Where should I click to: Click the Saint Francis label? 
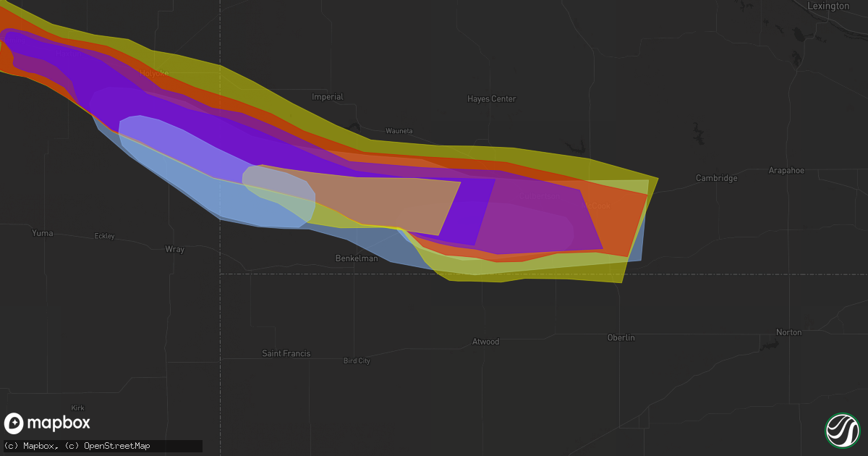pos(286,353)
